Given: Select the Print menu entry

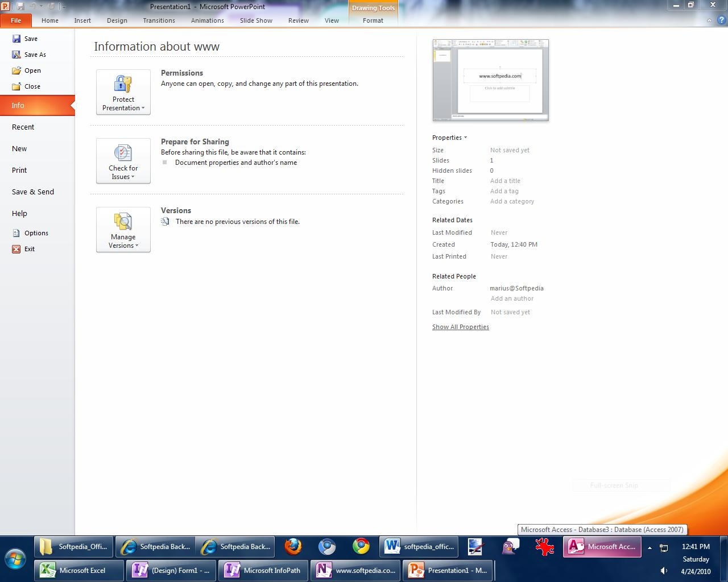Looking at the screenshot, I should point(19,171).
